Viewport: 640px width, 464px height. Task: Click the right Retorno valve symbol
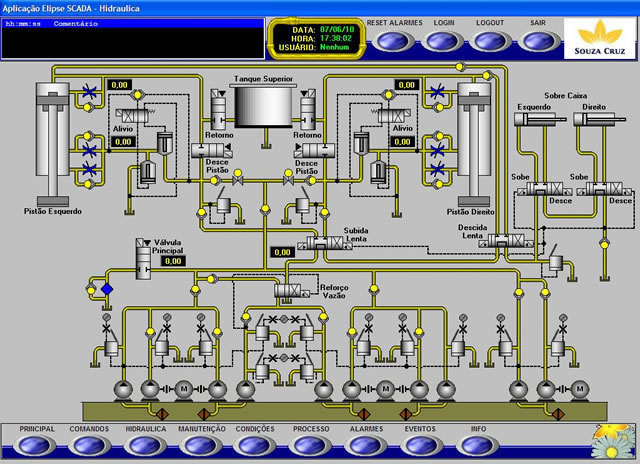[x=308, y=109]
